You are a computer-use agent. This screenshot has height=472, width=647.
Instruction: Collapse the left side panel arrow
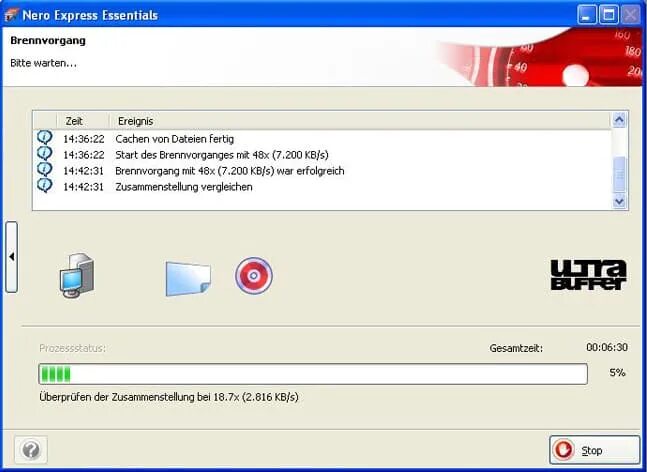[12, 257]
